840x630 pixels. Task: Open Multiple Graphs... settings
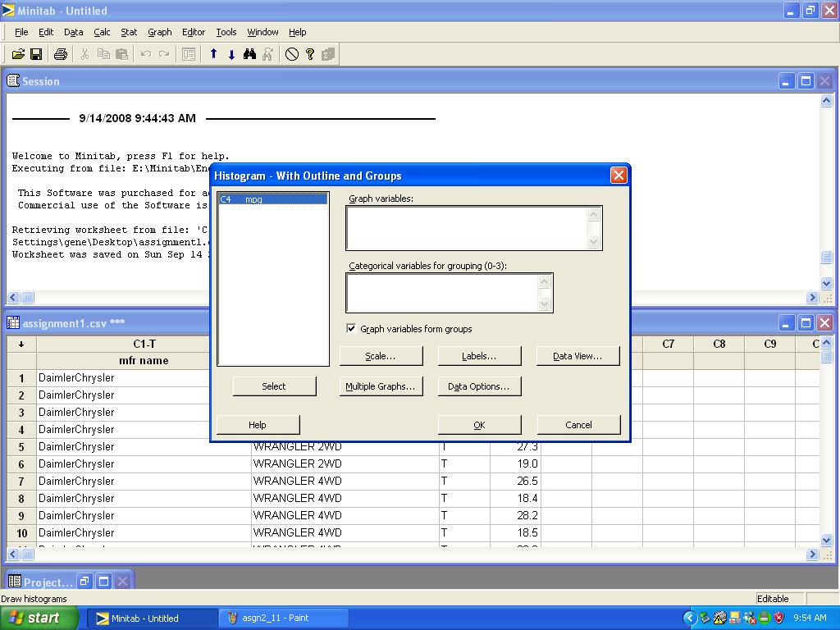tap(381, 386)
